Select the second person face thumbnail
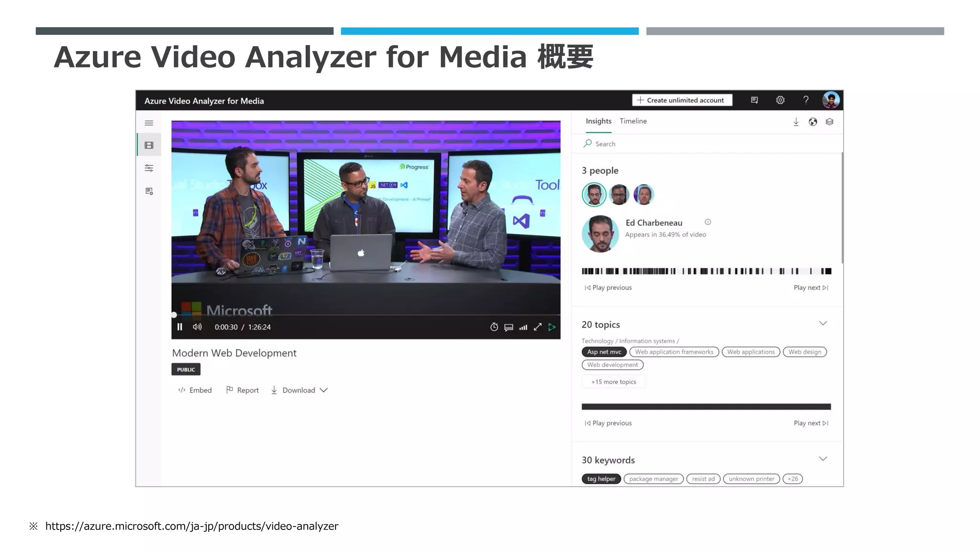This screenshot has width=980, height=551. coord(619,195)
